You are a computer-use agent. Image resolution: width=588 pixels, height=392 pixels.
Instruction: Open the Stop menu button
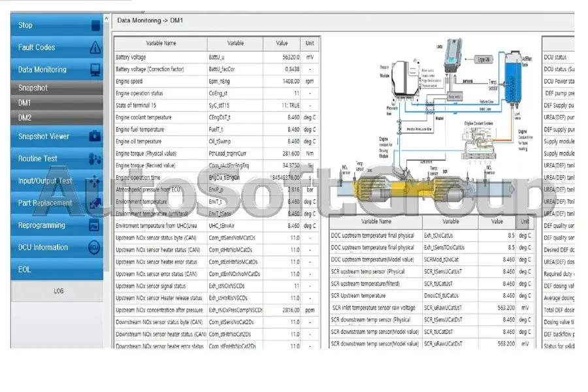coord(57,25)
